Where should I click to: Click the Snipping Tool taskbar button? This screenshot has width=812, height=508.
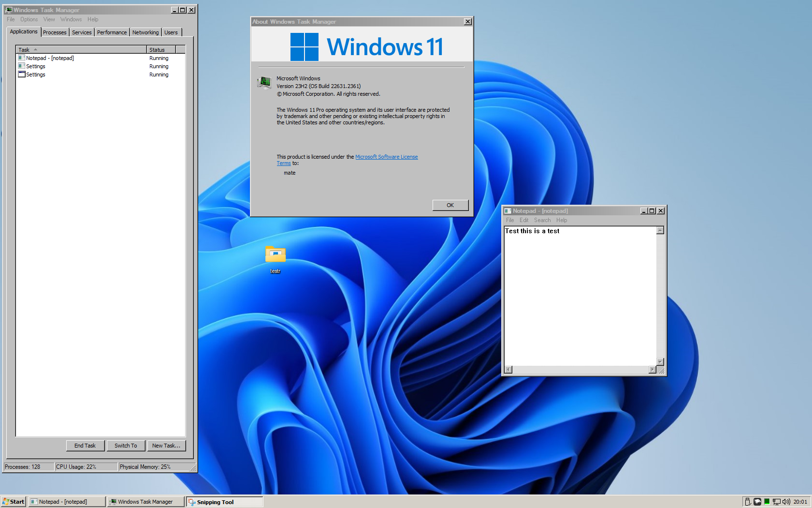click(x=225, y=502)
